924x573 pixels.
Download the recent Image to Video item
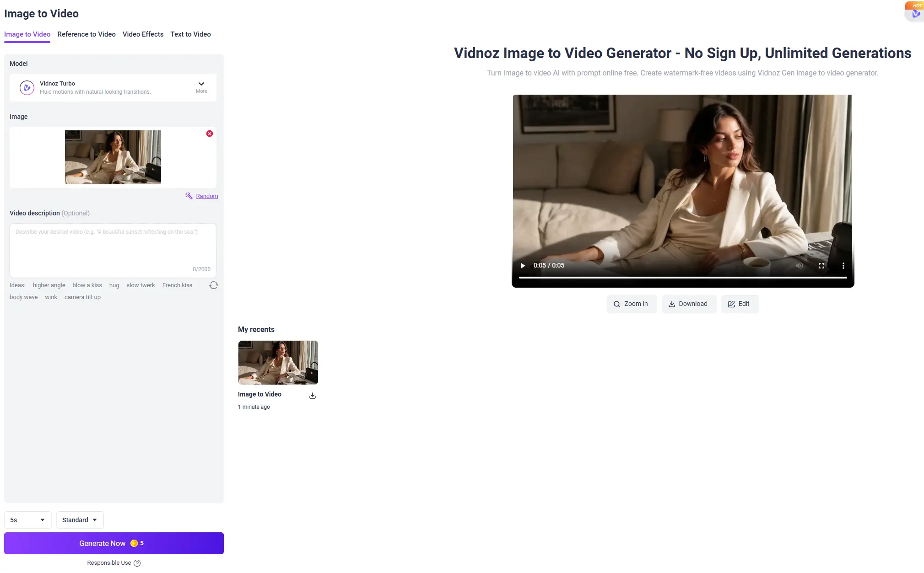pyautogui.click(x=313, y=396)
